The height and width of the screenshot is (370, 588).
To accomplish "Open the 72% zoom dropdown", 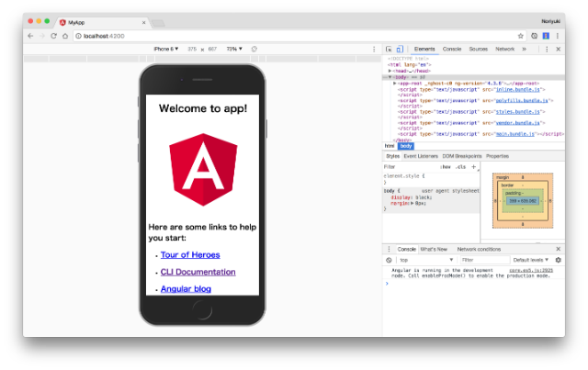I will 234,49.
